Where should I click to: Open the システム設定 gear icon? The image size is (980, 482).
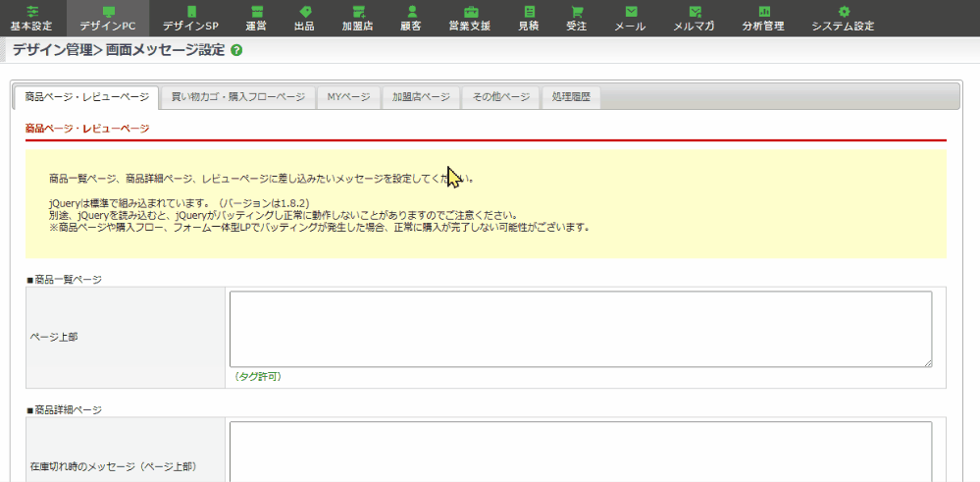(843, 11)
